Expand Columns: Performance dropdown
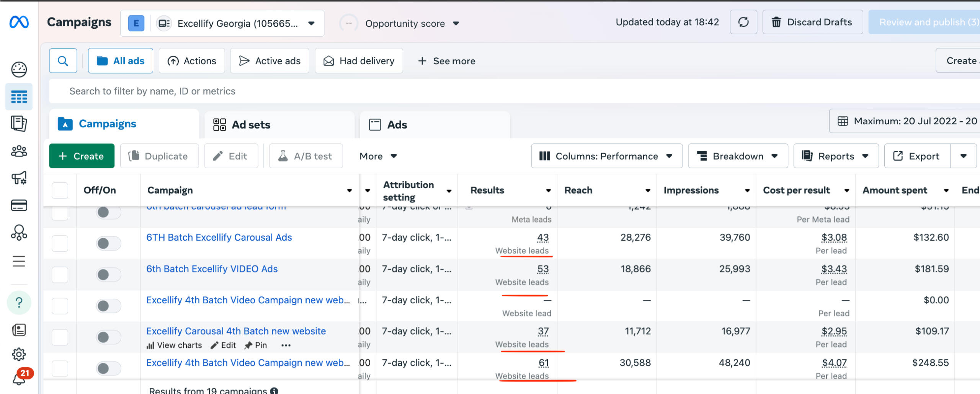The image size is (980, 394). click(606, 156)
